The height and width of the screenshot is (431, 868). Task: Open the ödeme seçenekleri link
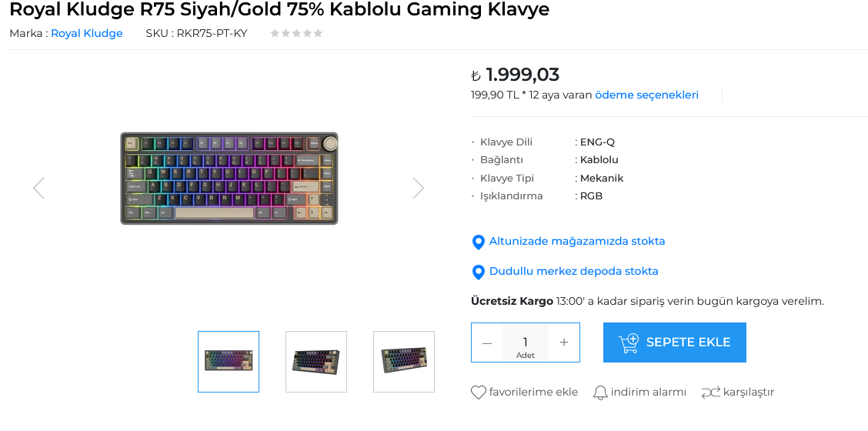pyautogui.click(x=646, y=95)
